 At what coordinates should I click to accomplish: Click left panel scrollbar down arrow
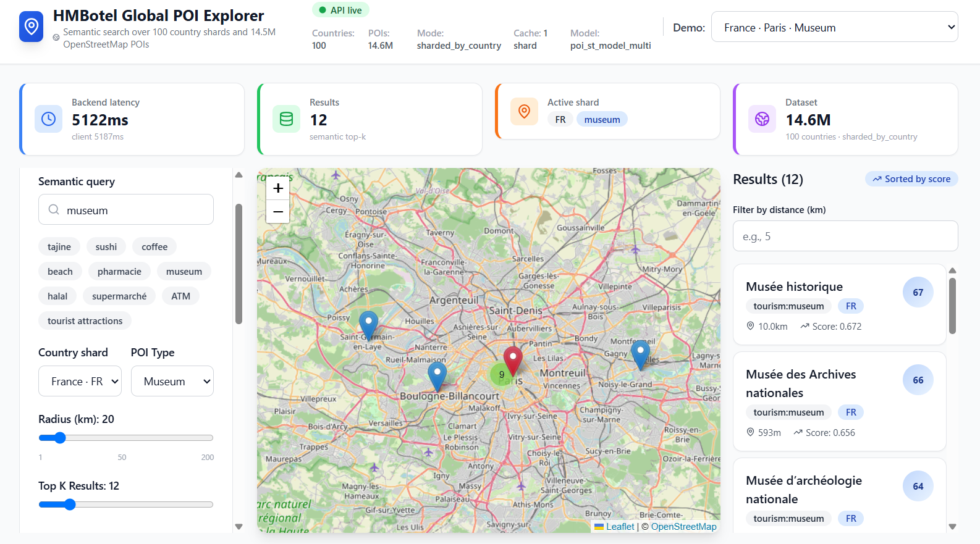click(239, 527)
